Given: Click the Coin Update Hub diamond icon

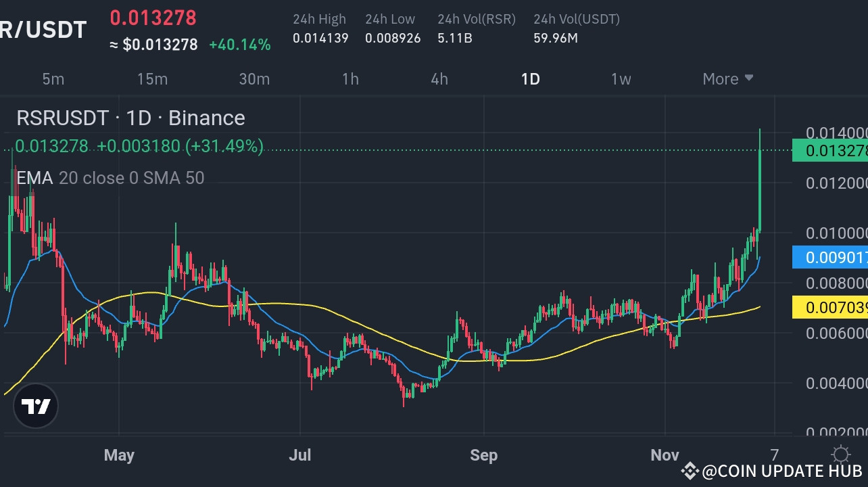Looking at the screenshot, I should tap(690, 469).
